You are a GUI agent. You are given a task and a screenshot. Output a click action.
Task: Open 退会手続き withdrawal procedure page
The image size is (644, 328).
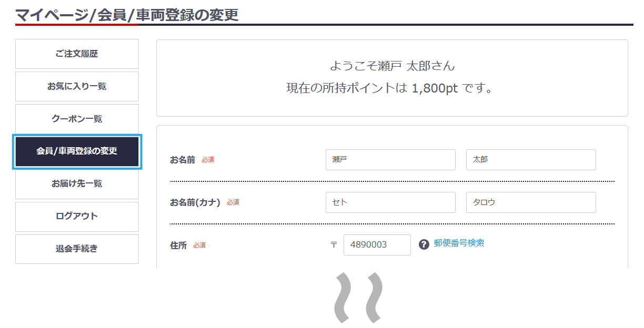pos(77,249)
